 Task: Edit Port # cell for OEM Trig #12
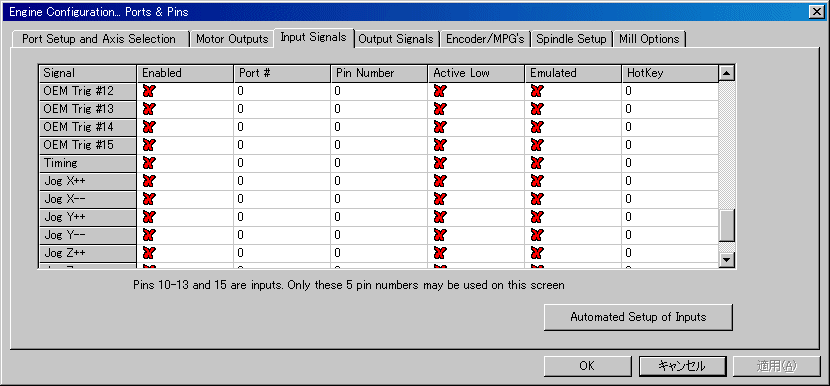point(282,91)
